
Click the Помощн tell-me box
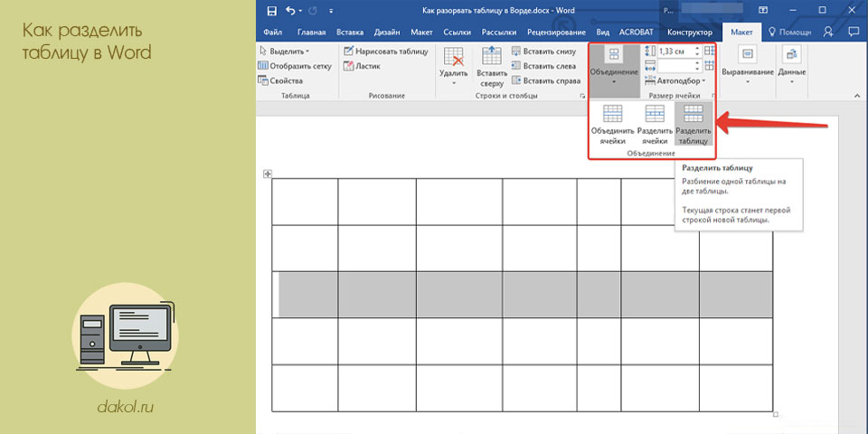pyautogui.click(x=789, y=33)
